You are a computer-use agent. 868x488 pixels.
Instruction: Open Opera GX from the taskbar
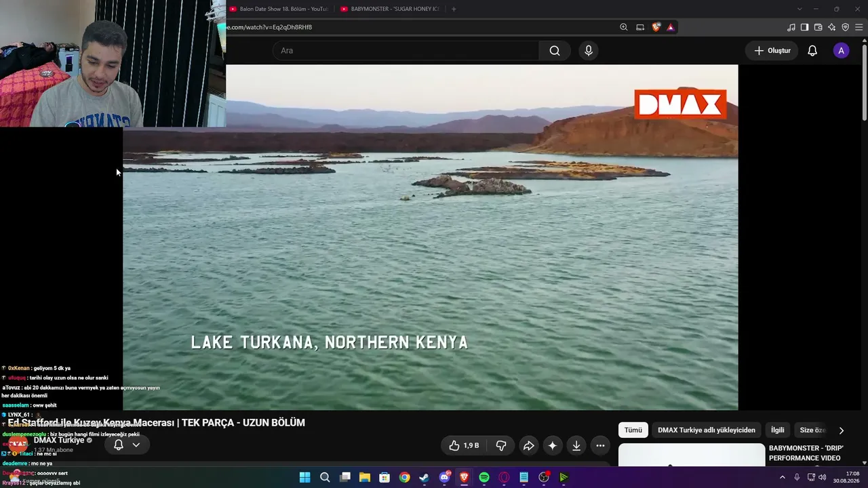pyautogui.click(x=504, y=477)
